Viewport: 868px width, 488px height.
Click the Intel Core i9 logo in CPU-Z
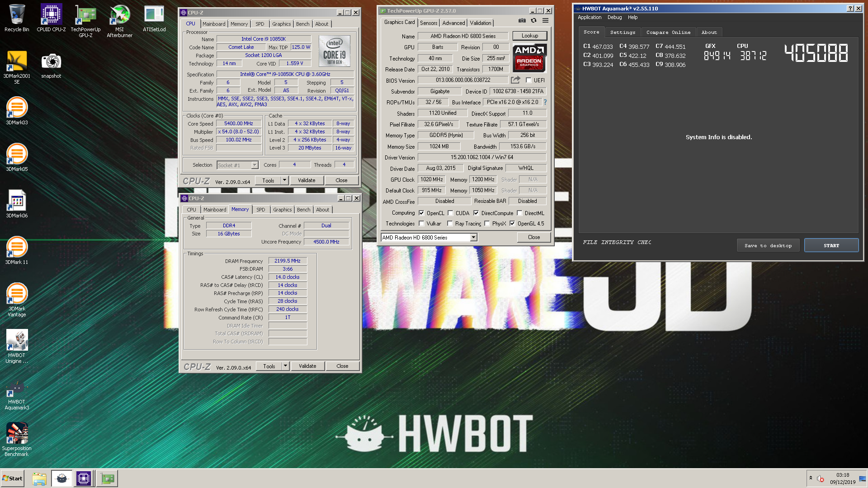pyautogui.click(x=335, y=52)
